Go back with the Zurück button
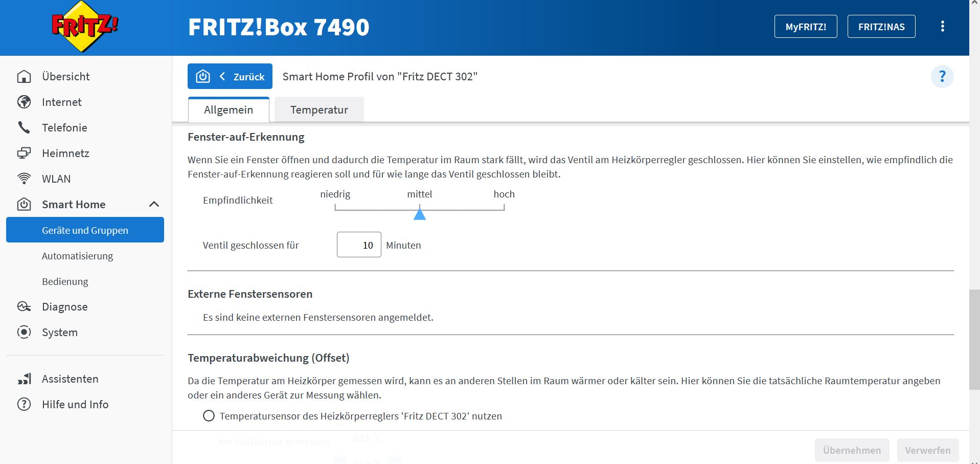 click(x=230, y=76)
